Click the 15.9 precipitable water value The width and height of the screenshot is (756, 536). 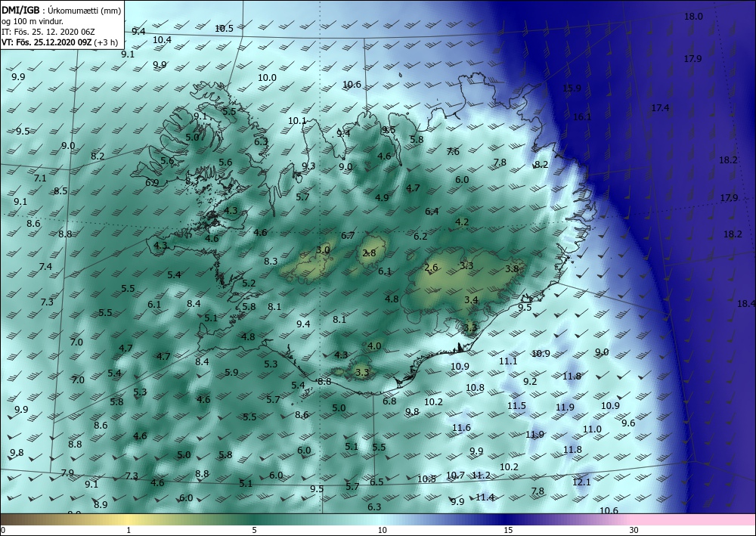[572, 88]
